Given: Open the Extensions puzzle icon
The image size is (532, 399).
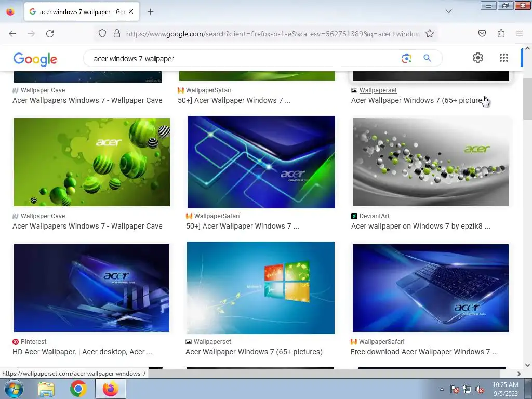Looking at the screenshot, I should pyautogui.click(x=501, y=33).
